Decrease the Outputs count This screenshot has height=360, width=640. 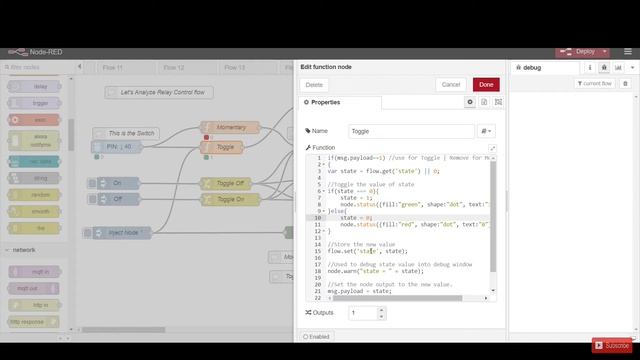(381, 317)
